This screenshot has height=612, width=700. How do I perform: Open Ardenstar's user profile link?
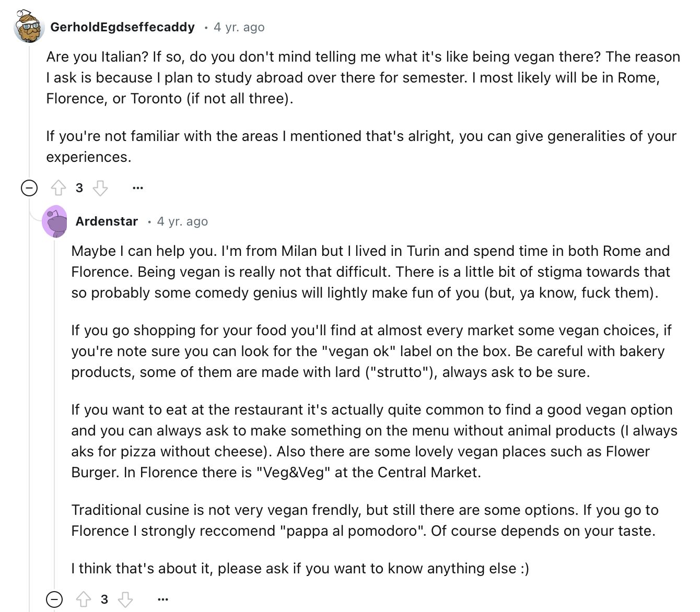pyautogui.click(x=107, y=221)
